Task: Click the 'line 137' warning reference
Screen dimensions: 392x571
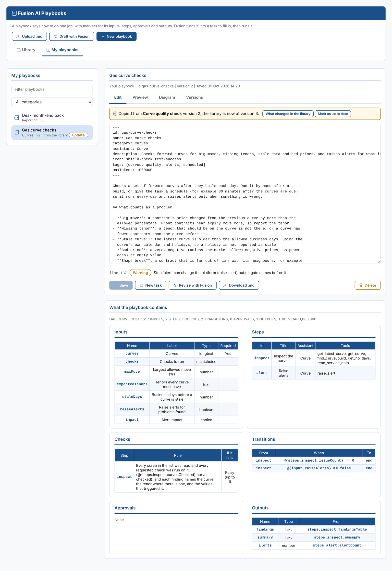Action: (x=118, y=273)
